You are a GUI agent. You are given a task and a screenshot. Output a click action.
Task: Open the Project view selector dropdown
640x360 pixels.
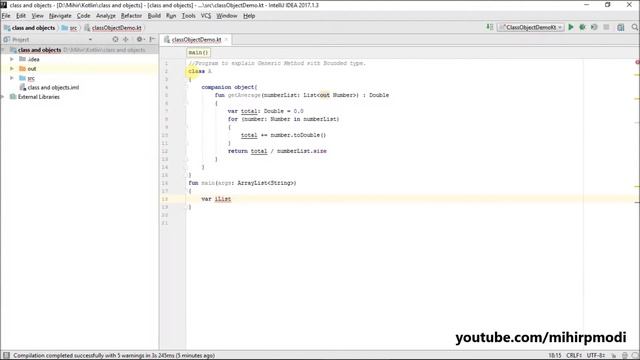[x=90, y=40]
